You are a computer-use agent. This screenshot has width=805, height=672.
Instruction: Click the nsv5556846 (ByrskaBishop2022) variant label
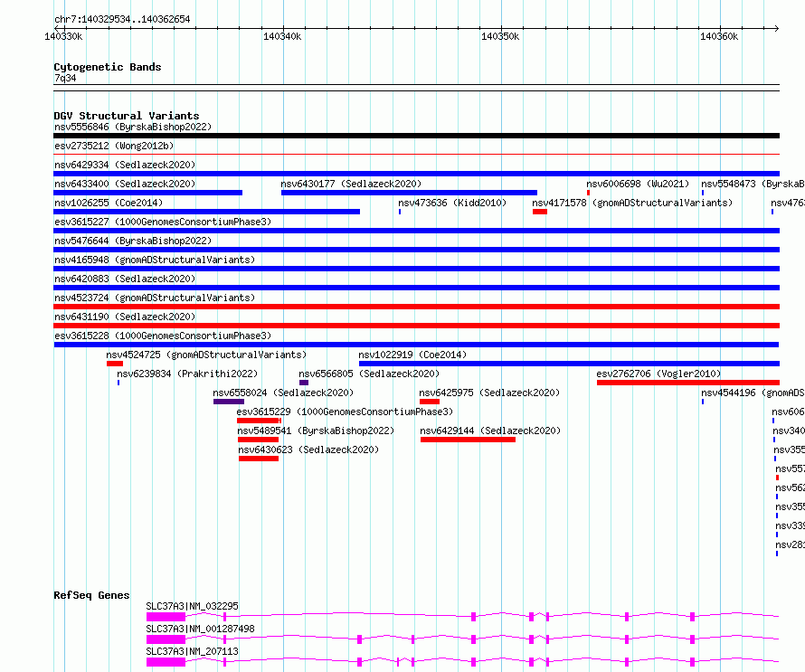coord(133,127)
